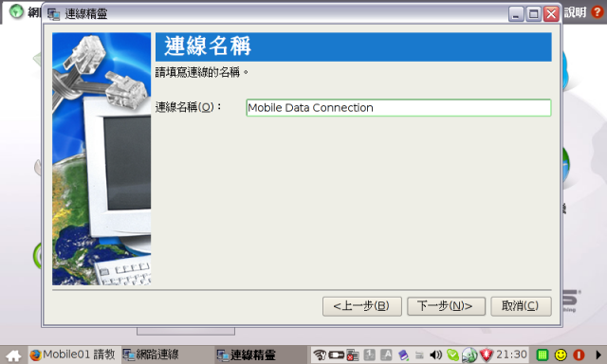Minimize the 連線精靈 wizard window

click(516, 14)
